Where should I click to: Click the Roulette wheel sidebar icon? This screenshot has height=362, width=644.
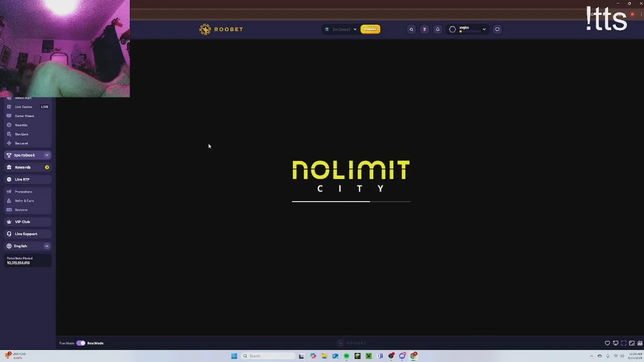click(x=9, y=125)
